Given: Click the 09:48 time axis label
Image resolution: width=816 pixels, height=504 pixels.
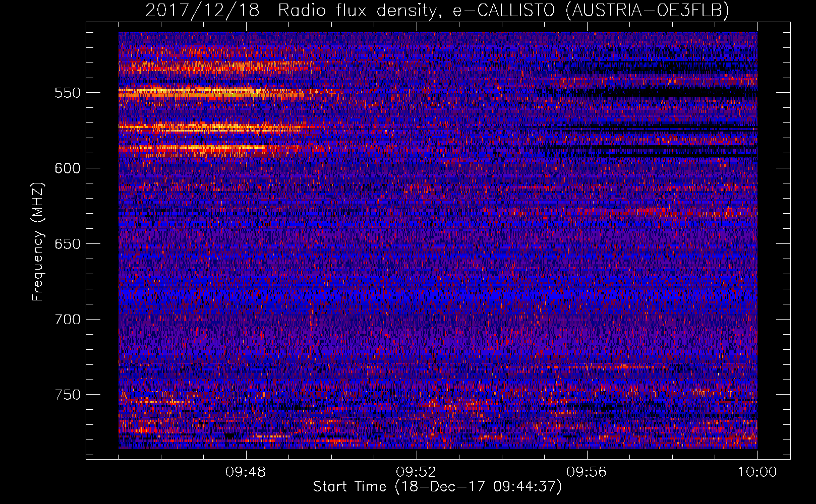Looking at the screenshot, I should click(246, 472).
